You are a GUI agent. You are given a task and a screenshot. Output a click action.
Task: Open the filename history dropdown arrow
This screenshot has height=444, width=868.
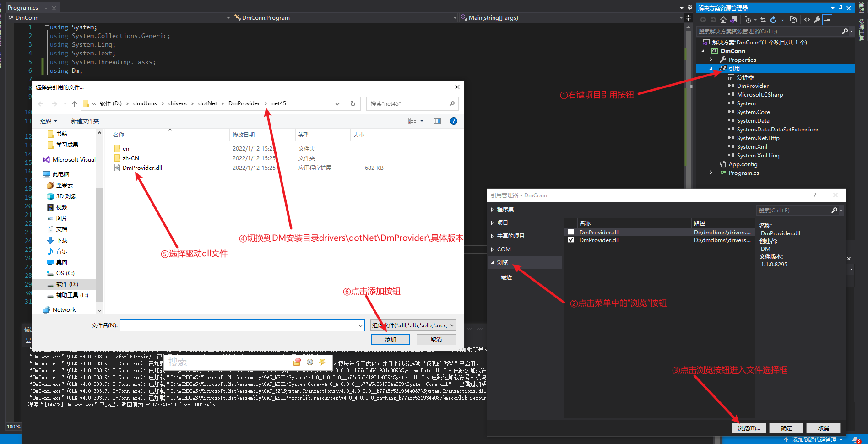tap(361, 325)
